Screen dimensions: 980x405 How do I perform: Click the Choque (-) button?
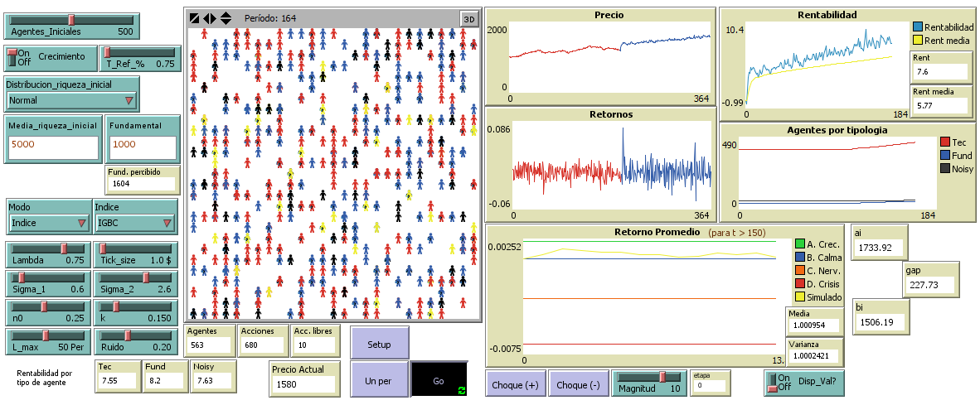tap(579, 385)
